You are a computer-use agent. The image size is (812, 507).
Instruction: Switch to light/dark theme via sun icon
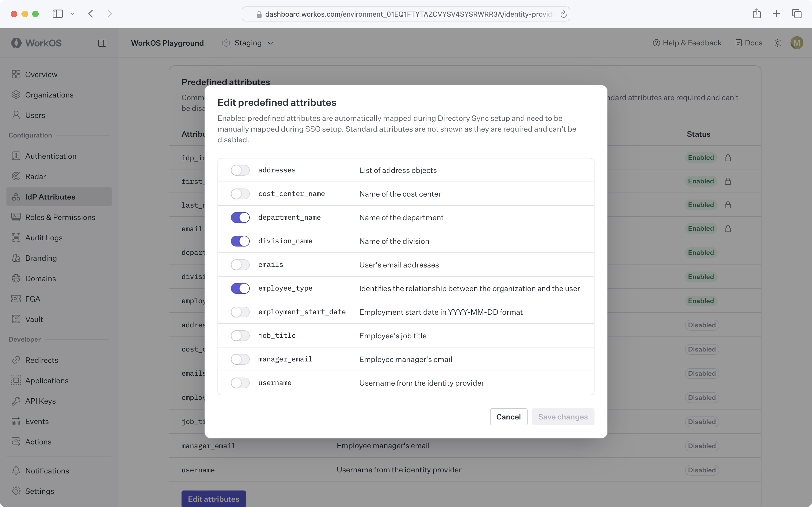pos(778,43)
